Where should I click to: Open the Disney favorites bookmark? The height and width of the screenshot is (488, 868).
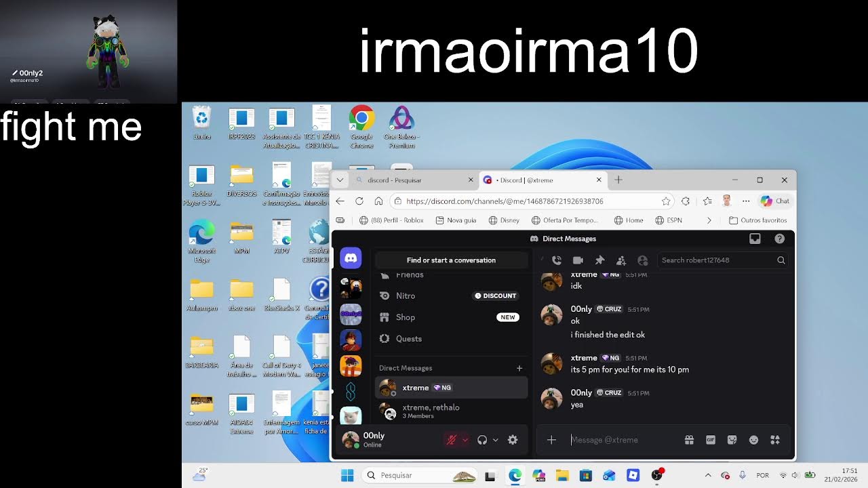coord(502,220)
